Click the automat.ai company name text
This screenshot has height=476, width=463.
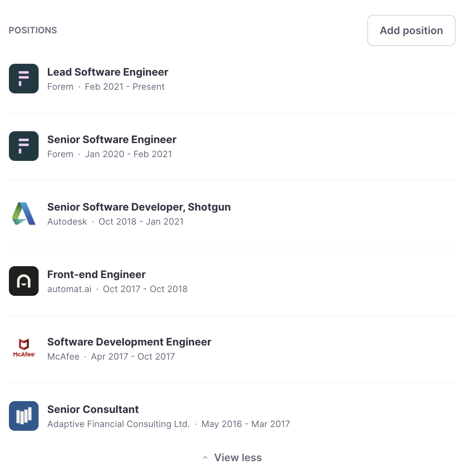[x=69, y=289]
